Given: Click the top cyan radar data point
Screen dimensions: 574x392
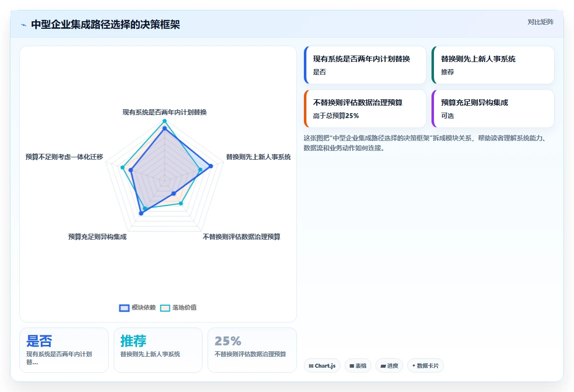Looking at the screenshot, I should tap(165, 121).
